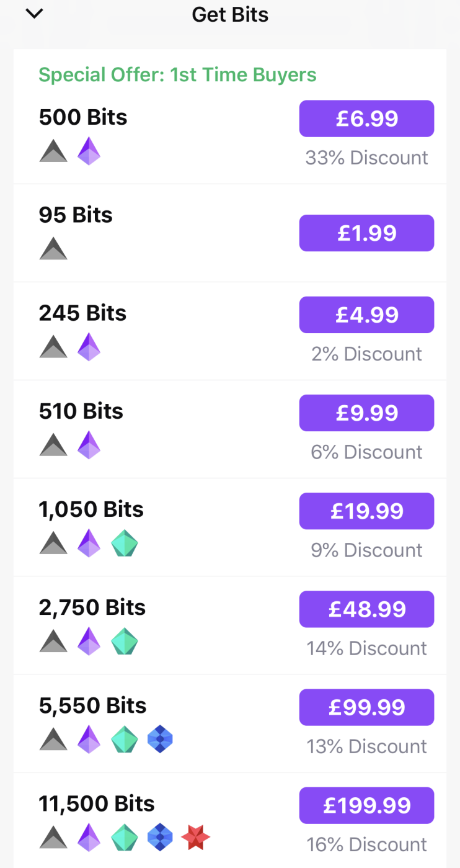Viewport: 460px width, 868px height.
Task: Select the £9.99 purchase button
Action: (x=366, y=413)
